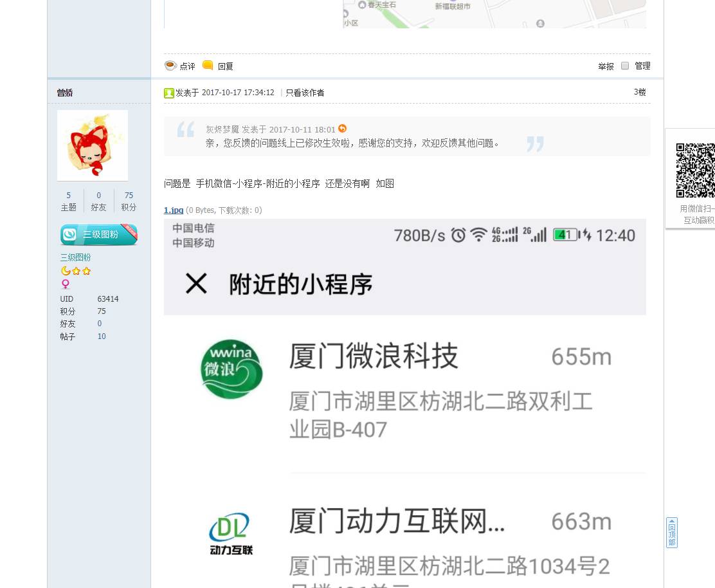Click the red fox avatar image
The width and height of the screenshot is (715, 588).
(x=93, y=145)
